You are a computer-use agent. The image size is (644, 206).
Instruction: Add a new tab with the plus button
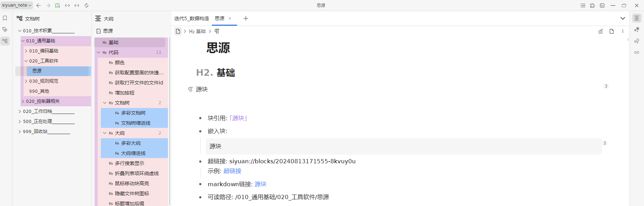click(246, 18)
